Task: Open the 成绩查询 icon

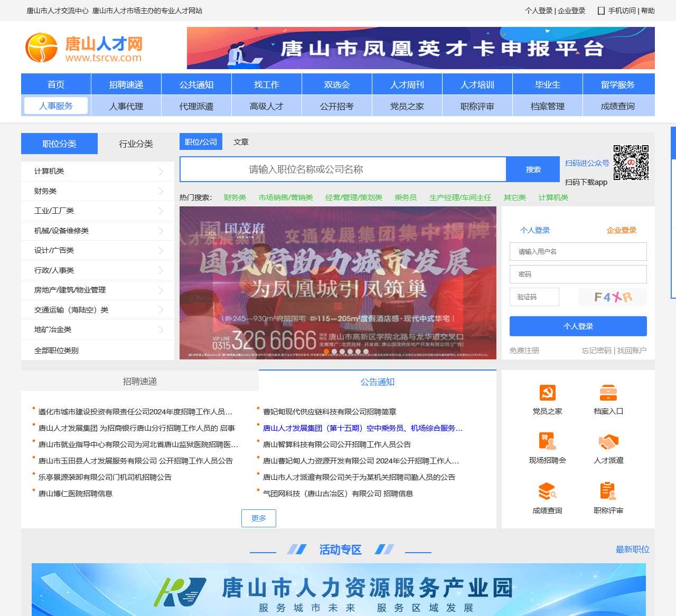Action: [x=547, y=491]
